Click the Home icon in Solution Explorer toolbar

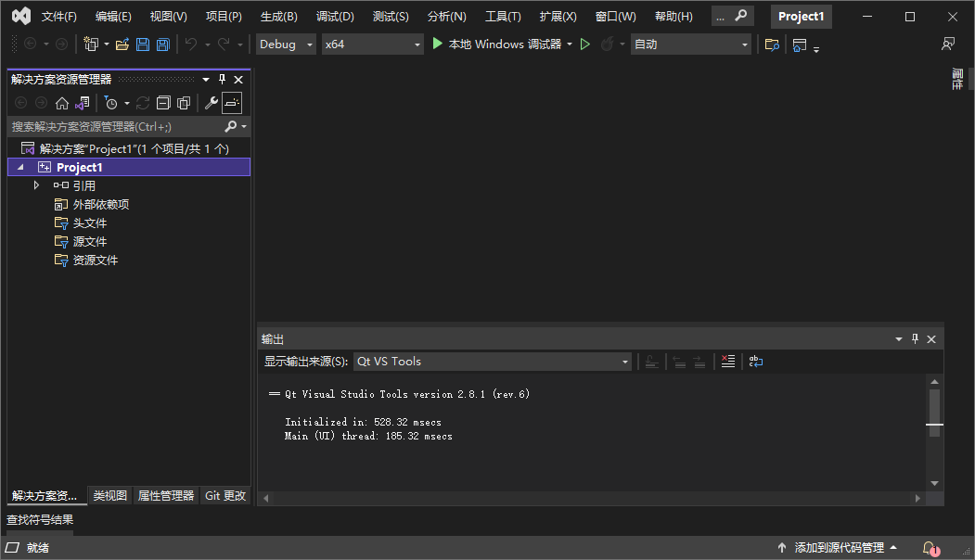pos(61,102)
